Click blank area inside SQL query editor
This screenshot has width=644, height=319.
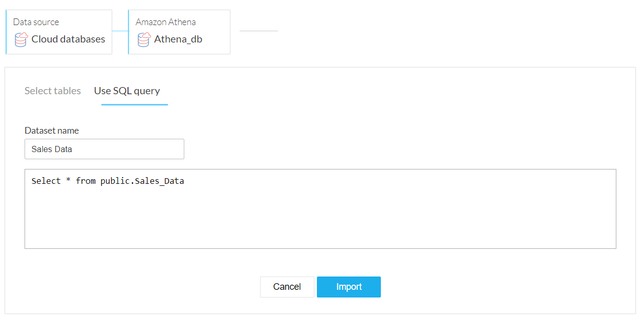coord(320,220)
